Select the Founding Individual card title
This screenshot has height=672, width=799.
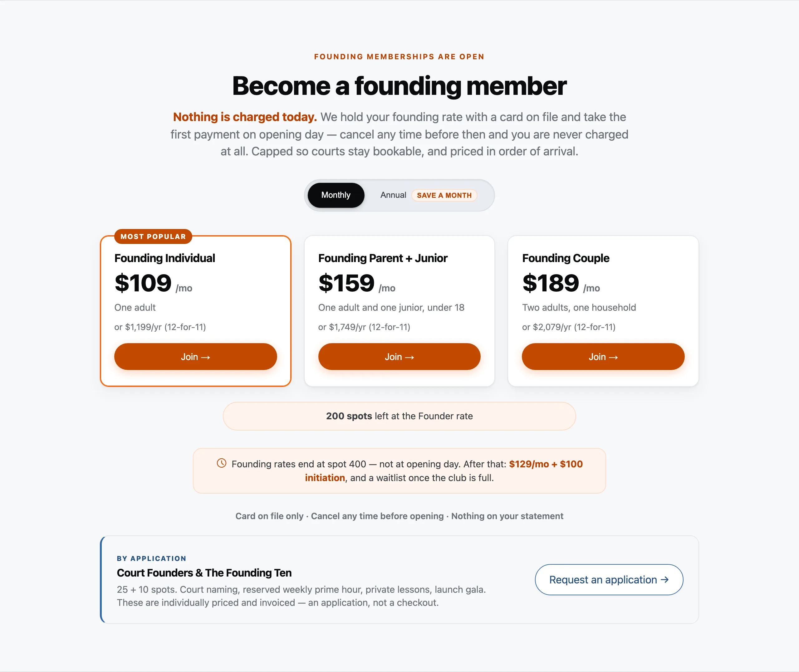pyautogui.click(x=164, y=258)
